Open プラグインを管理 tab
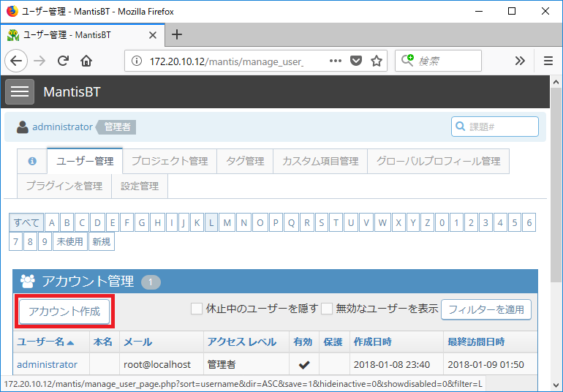Viewport: 563px width, 392px height. pos(64,186)
